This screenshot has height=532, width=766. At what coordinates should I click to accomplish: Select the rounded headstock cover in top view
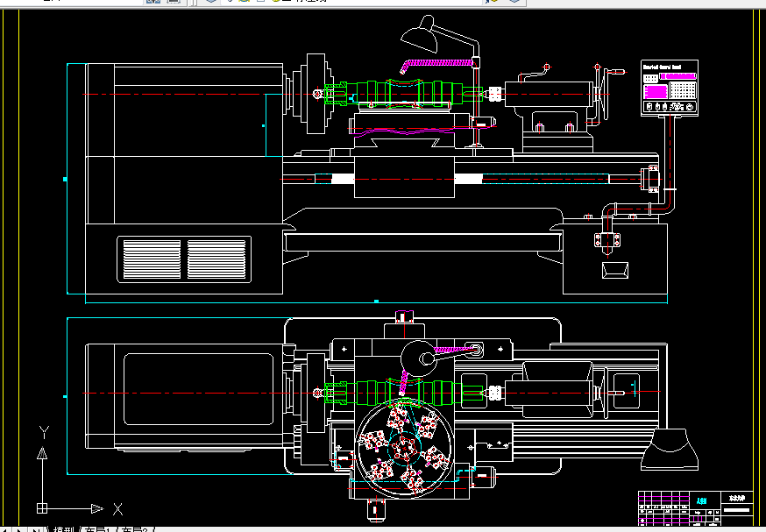[x=198, y=389]
